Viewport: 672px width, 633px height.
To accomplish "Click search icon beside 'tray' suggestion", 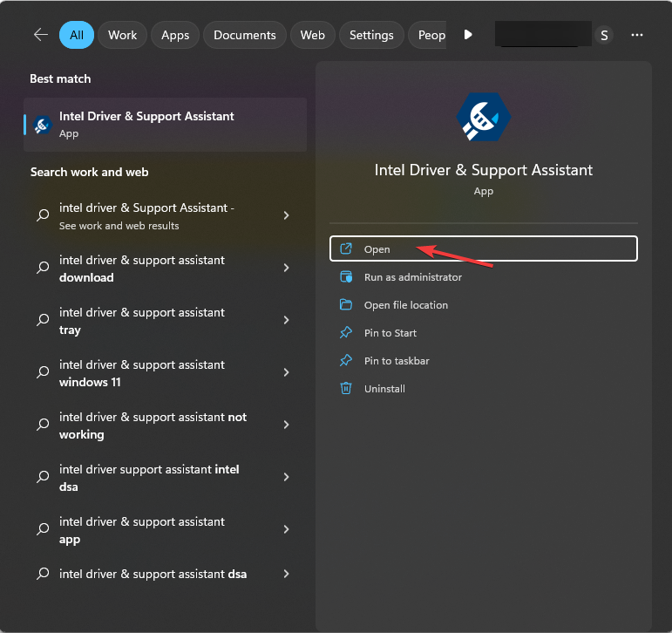I will tap(43, 319).
